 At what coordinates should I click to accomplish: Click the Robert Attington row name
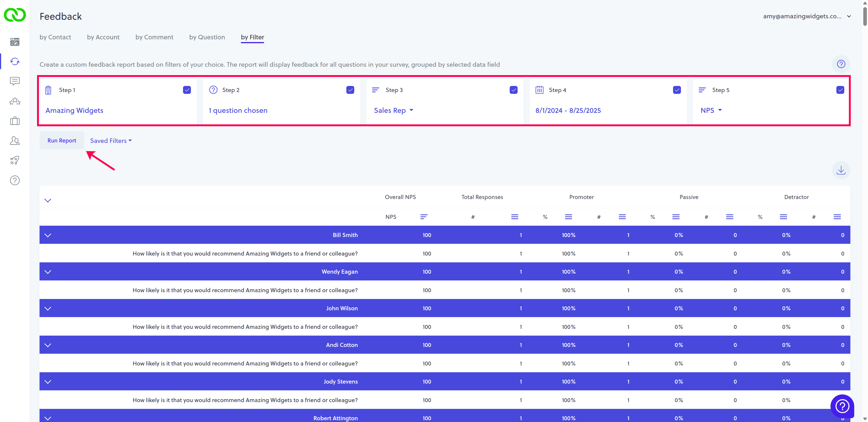pyautogui.click(x=335, y=418)
